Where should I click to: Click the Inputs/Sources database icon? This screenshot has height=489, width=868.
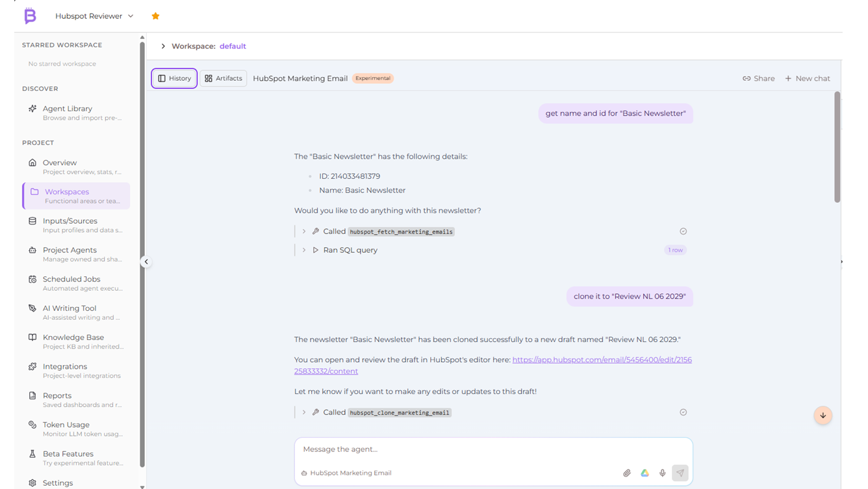click(32, 221)
